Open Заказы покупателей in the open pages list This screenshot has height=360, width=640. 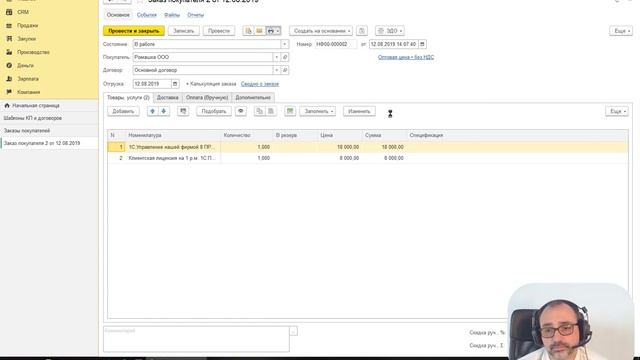[49, 131]
